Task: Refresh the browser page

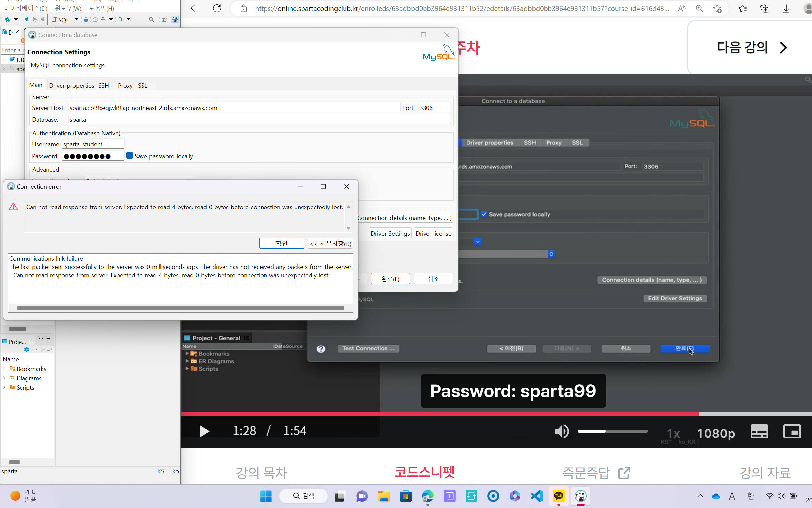Action: tap(217, 8)
